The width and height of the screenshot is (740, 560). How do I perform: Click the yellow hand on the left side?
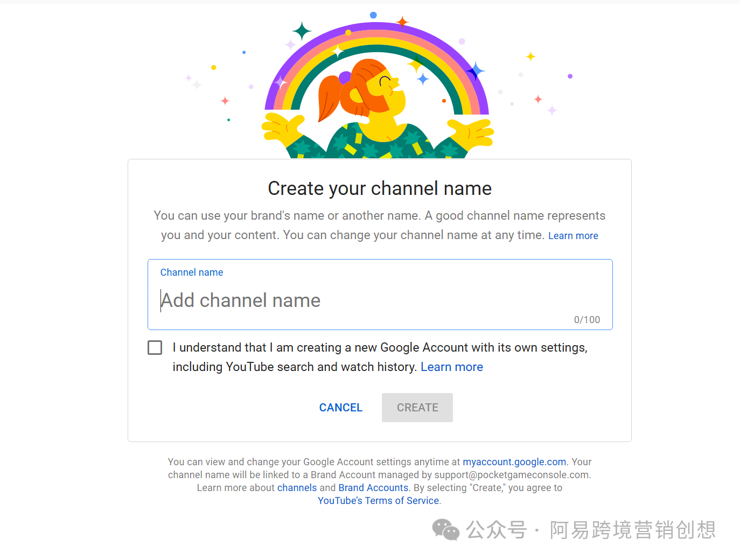(x=281, y=128)
